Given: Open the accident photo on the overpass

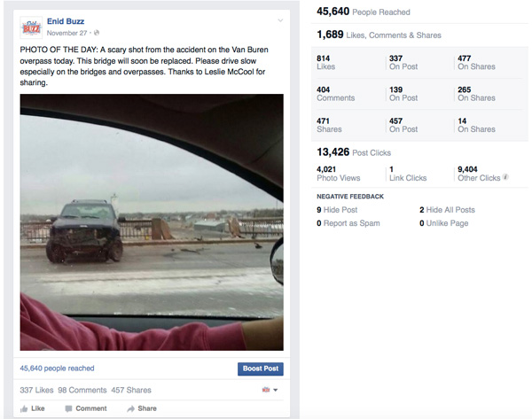Looking at the screenshot, I should pyautogui.click(x=152, y=221).
